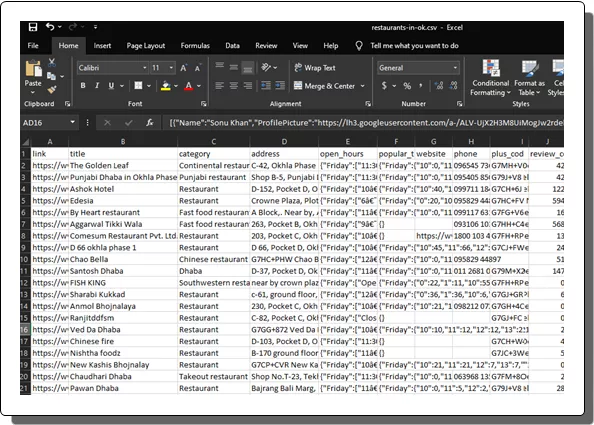Select cell containing Santosh Dhaba
The width and height of the screenshot is (594, 425).
[123, 271]
